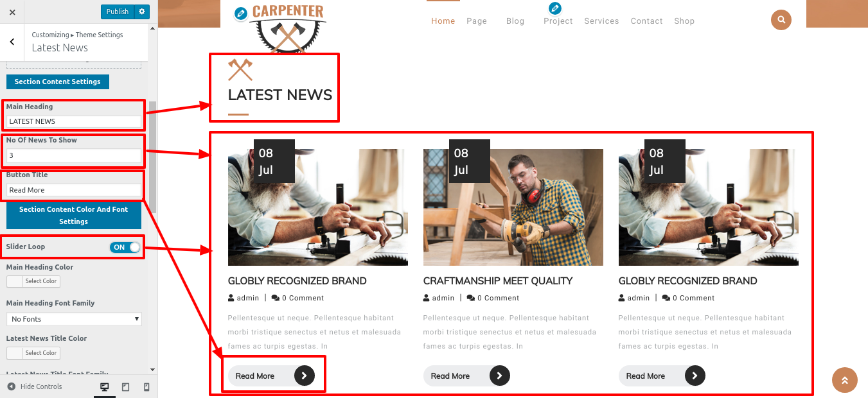Click the edit pencil beside the Carpenter logo
This screenshot has height=398, width=868.
click(240, 13)
